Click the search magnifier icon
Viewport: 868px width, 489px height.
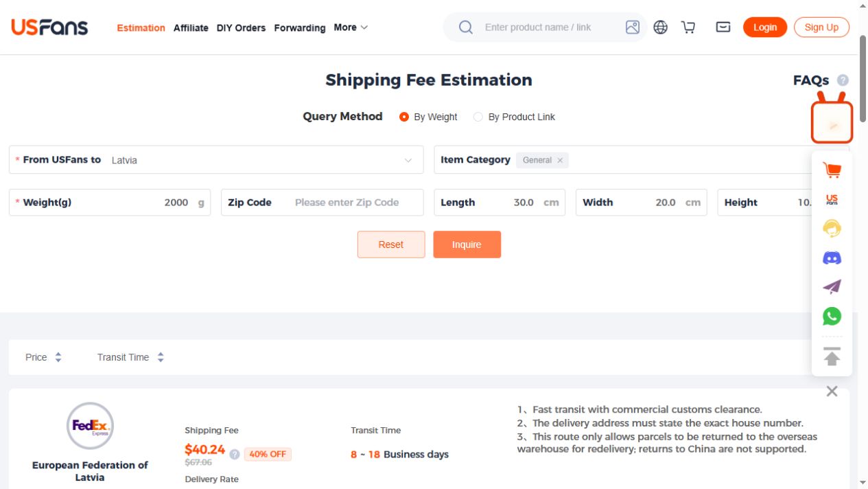pos(466,27)
